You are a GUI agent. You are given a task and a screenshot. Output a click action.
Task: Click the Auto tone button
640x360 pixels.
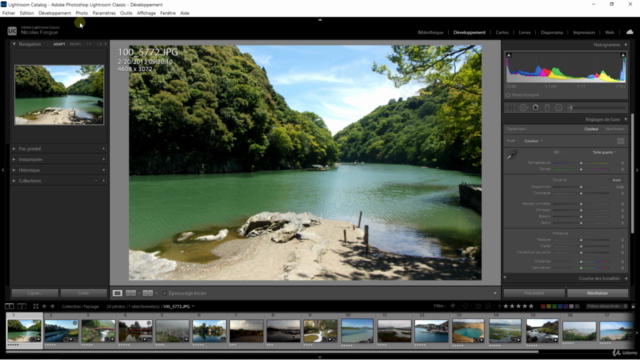(616, 180)
